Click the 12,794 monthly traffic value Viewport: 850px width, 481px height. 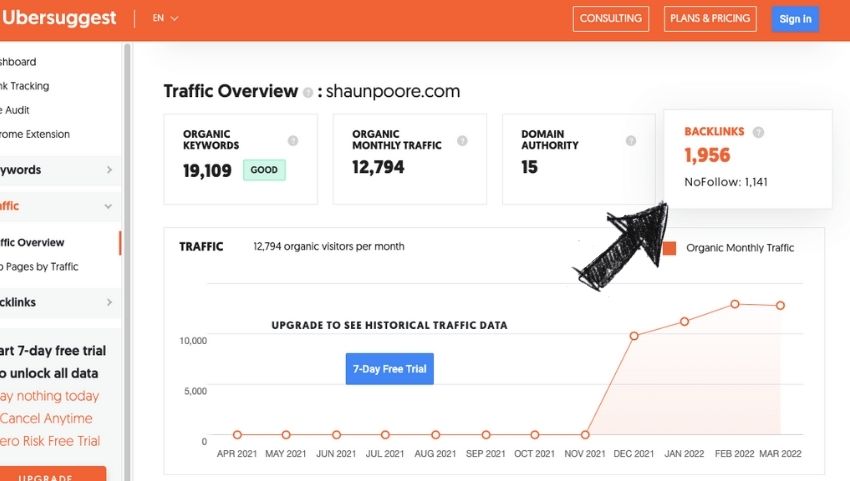click(x=378, y=167)
